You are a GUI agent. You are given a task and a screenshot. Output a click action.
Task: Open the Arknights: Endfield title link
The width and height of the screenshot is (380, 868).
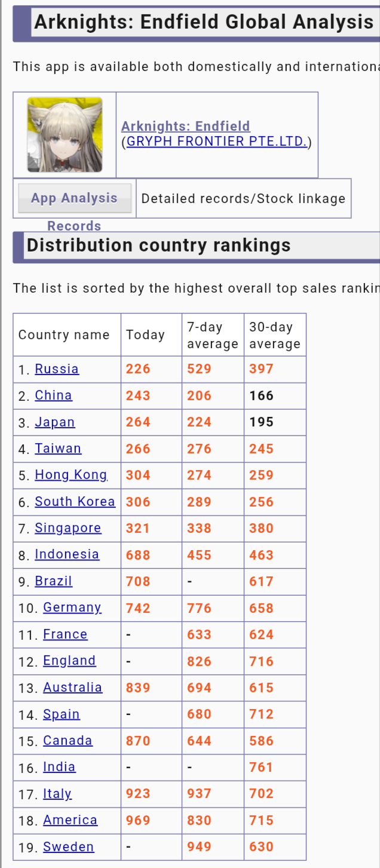point(185,126)
